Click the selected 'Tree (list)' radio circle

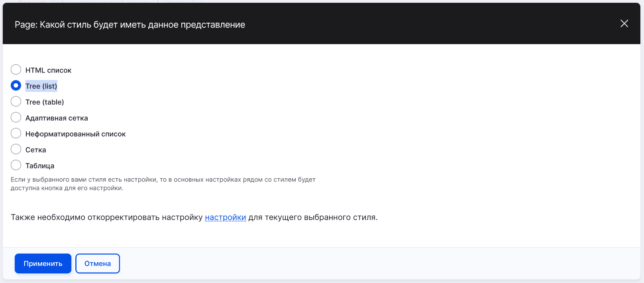[x=16, y=86]
